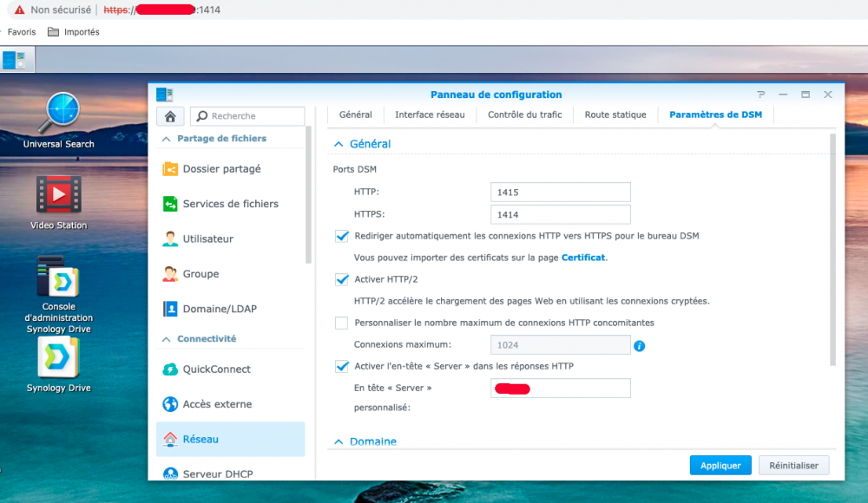Collapse Partage de fichiers sidebar group
The height and width of the screenshot is (503, 868).
coord(166,139)
